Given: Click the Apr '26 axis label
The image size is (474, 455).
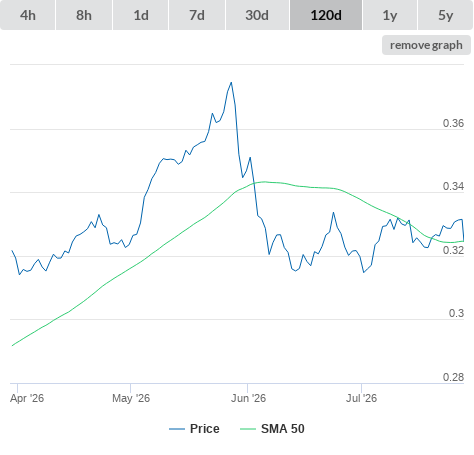Looking at the screenshot, I should pos(27,398).
